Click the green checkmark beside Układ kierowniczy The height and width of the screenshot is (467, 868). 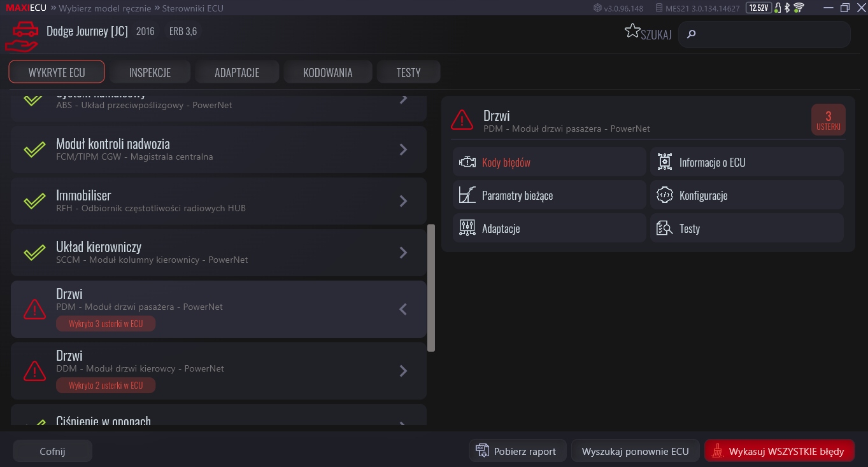[34, 253]
